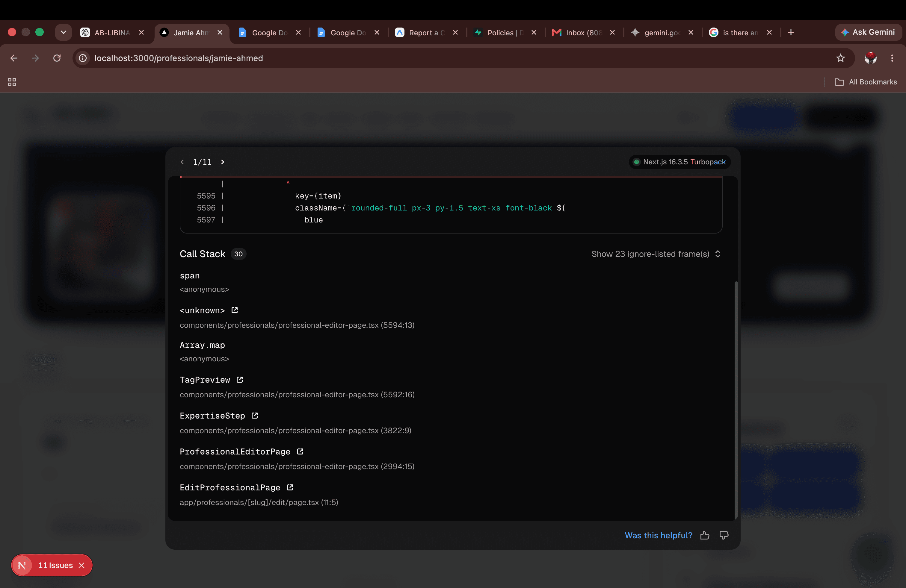Open Chrome profile avatar menu
Viewport: 906px width, 588px height.
871,58
